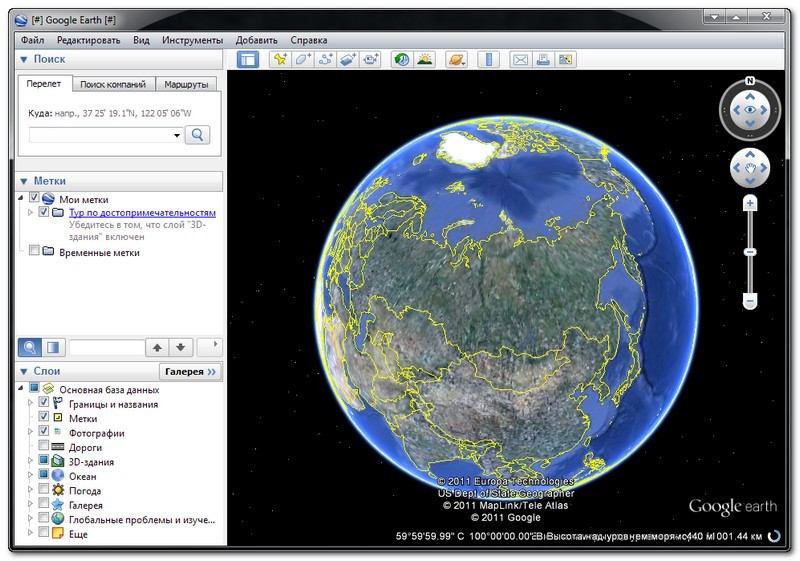Enable the Погода layer checkbox
The image size is (800, 561).
tap(44, 489)
